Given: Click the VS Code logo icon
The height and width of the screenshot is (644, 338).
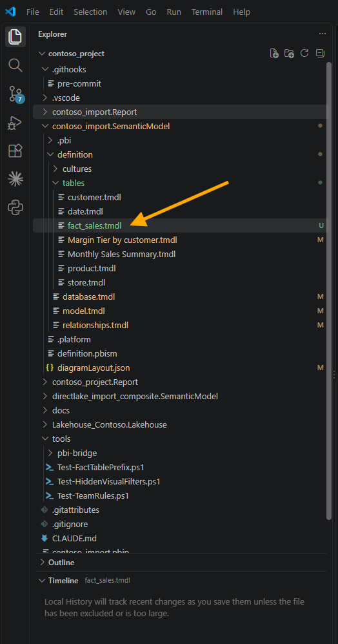Looking at the screenshot, I should [11, 12].
